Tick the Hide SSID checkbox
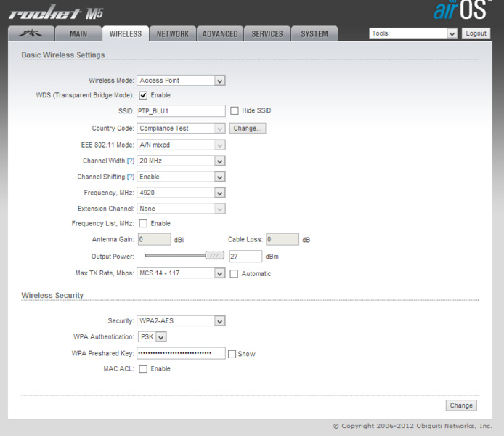This screenshot has height=436, width=504. click(x=235, y=110)
